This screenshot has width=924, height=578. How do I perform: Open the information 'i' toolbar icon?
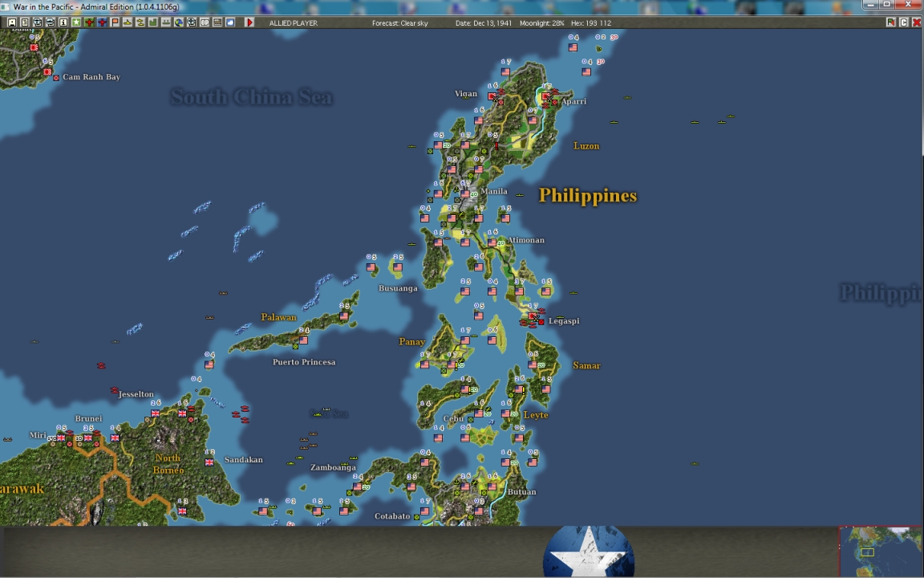63,22
